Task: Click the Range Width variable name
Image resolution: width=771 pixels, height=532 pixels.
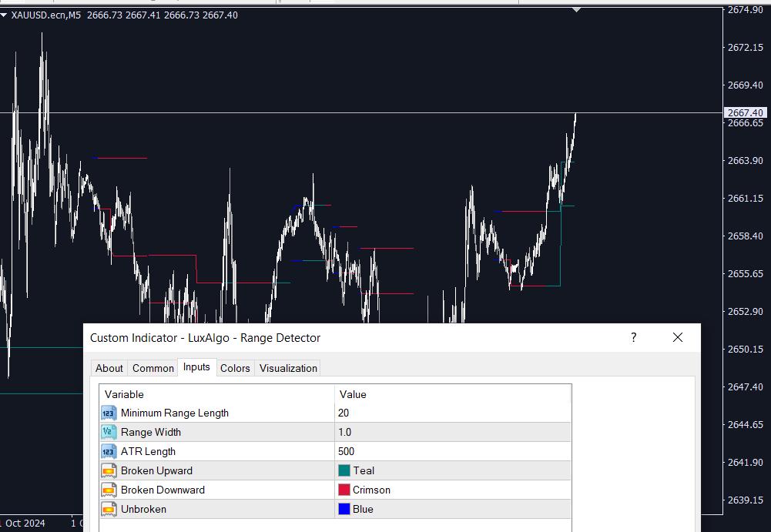Action: (x=151, y=432)
